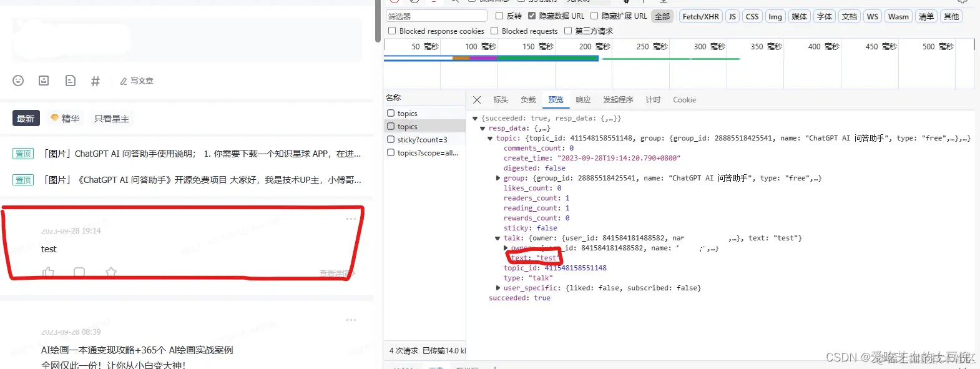Click the gem icon beside 精华
980x369 pixels.
click(x=55, y=118)
